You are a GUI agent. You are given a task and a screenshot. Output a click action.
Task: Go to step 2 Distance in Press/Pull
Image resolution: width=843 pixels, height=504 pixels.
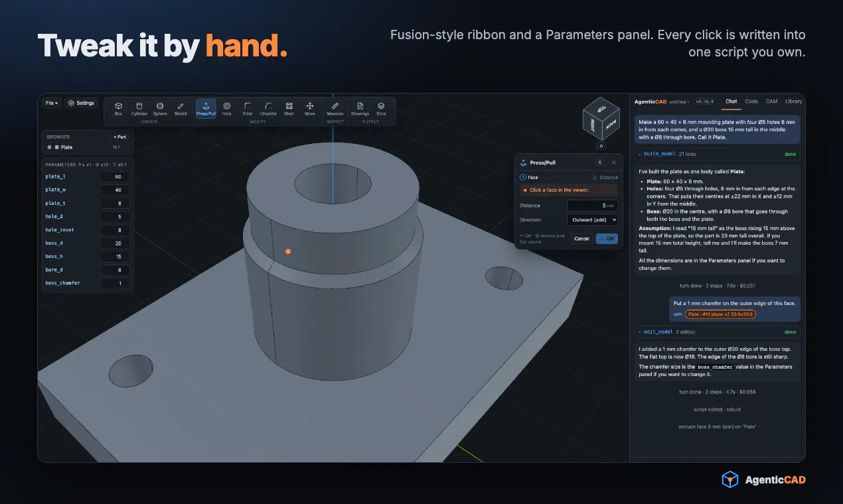[x=605, y=178]
